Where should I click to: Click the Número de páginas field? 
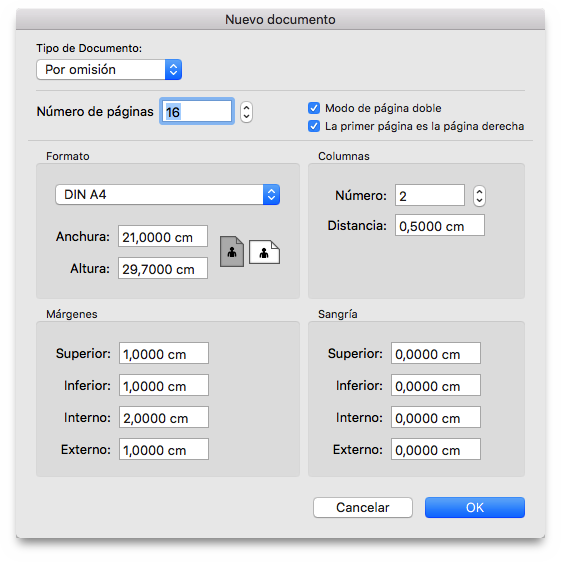pos(197,111)
